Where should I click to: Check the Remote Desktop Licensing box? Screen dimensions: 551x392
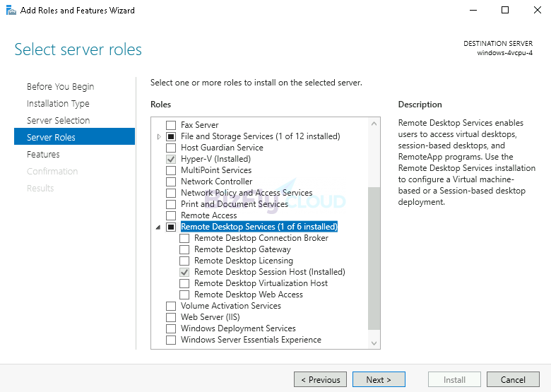[184, 261]
